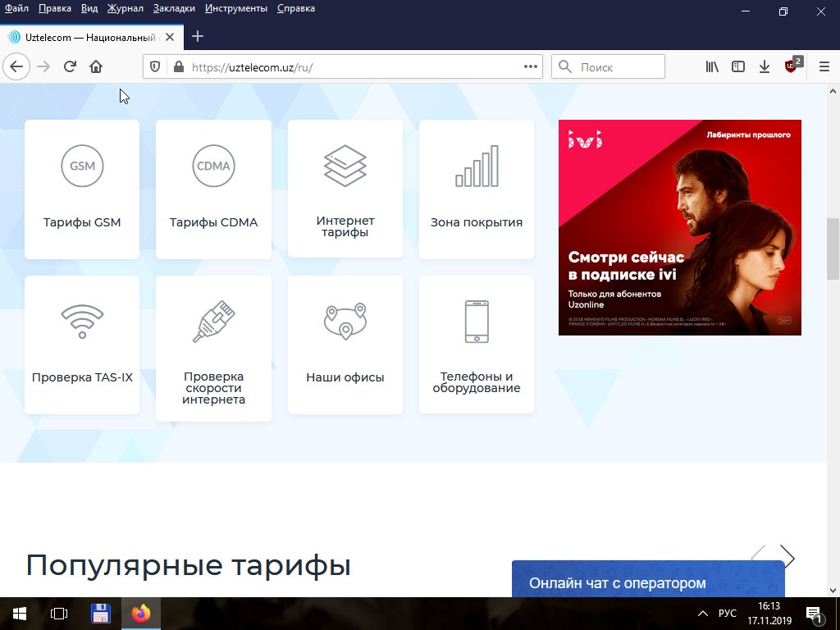Click the scrollbar up arrow
The width and height of the screenshot is (840, 630).
pos(833,92)
